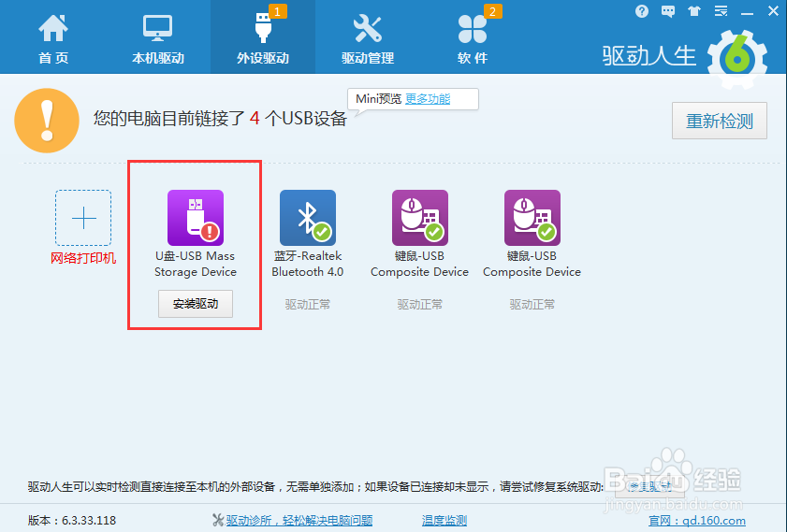The width and height of the screenshot is (787, 532).
Task: Click the orange warning exclamation icon
Action: [x=47, y=121]
